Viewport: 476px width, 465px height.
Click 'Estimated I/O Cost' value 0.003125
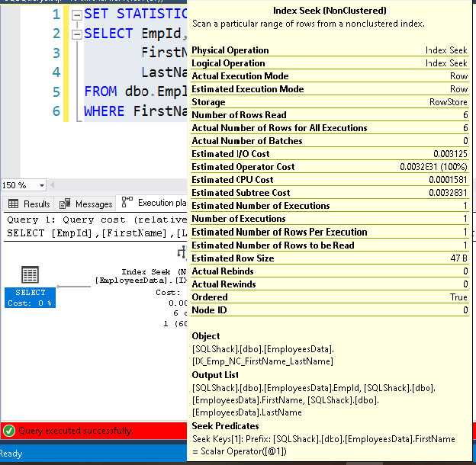[450, 154]
